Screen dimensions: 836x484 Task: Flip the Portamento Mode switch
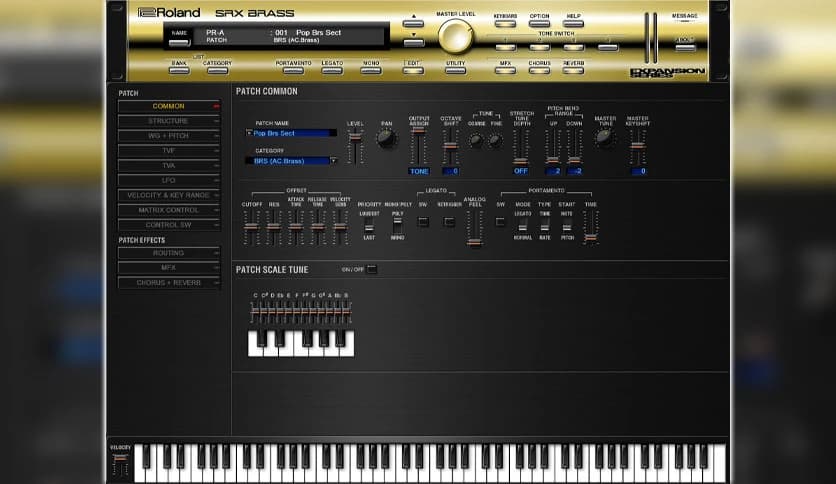point(522,225)
